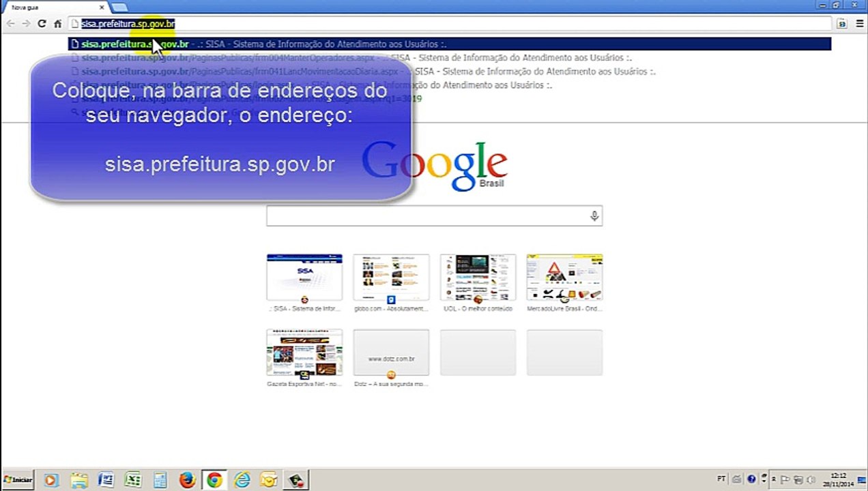The image size is (868, 491).
Task: Close the Nova guia tab
Action: click(x=102, y=8)
